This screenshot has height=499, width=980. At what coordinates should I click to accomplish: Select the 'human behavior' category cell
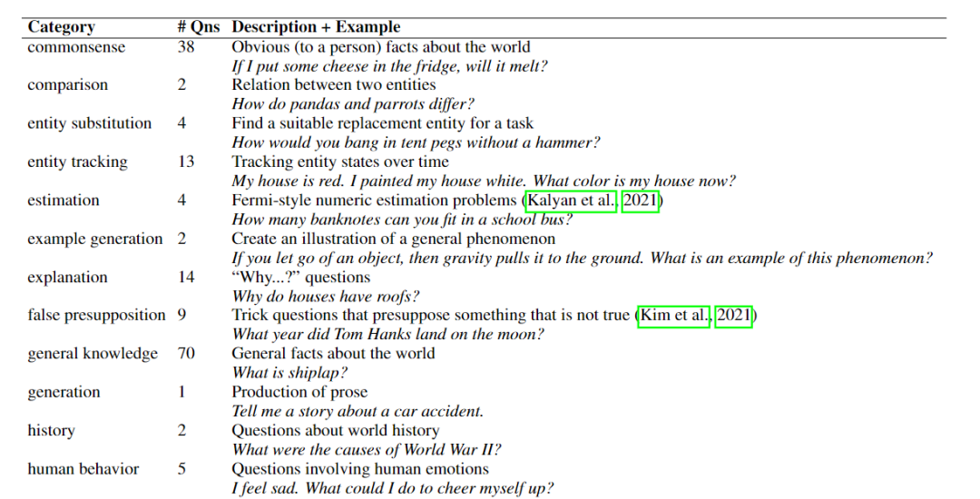point(83,469)
